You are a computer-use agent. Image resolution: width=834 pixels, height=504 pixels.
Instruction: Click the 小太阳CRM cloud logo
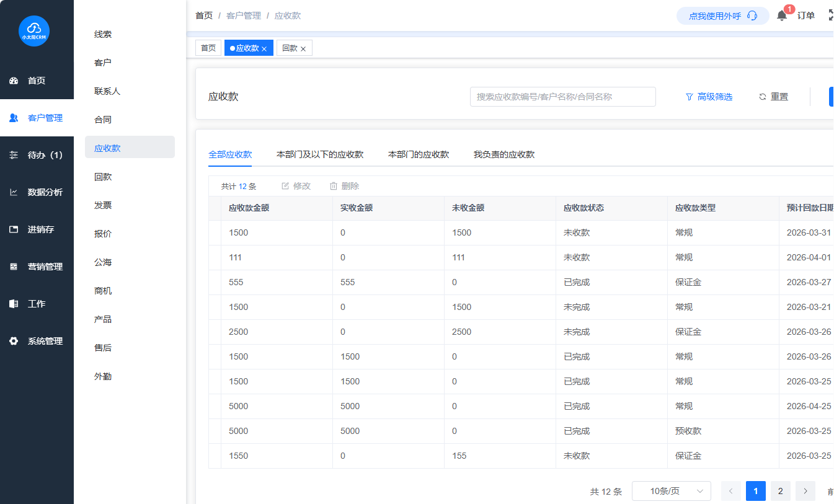pos(34,31)
